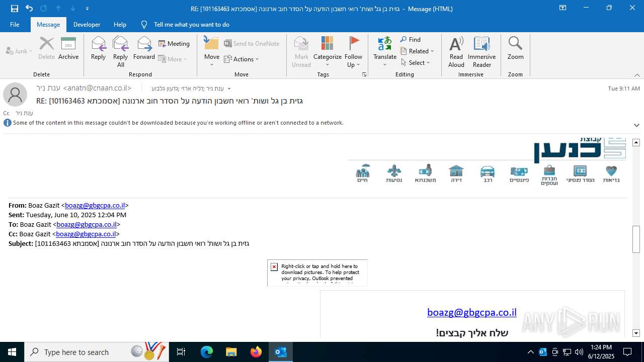Open Immersive Reader

pyautogui.click(x=481, y=52)
